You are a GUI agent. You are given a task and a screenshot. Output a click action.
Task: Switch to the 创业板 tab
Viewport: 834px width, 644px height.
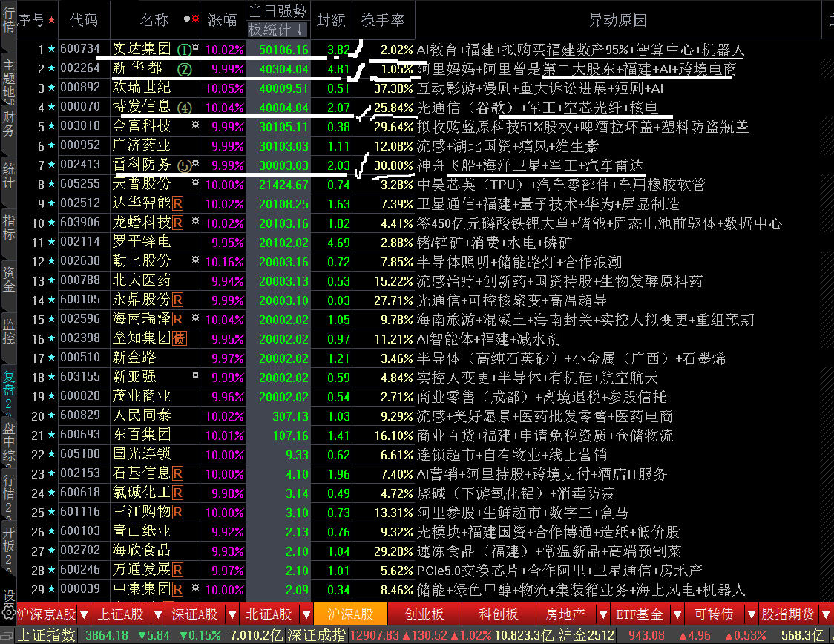[x=424, y=614]
